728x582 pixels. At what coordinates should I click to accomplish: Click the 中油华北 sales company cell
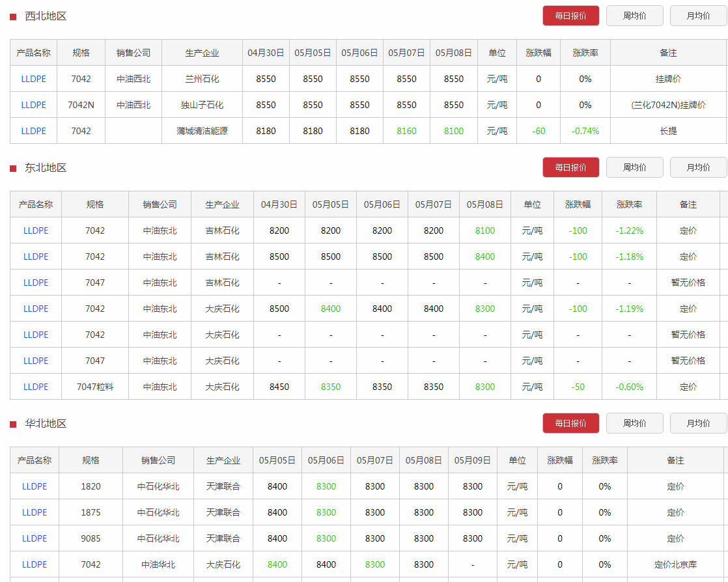coord(158,564)
